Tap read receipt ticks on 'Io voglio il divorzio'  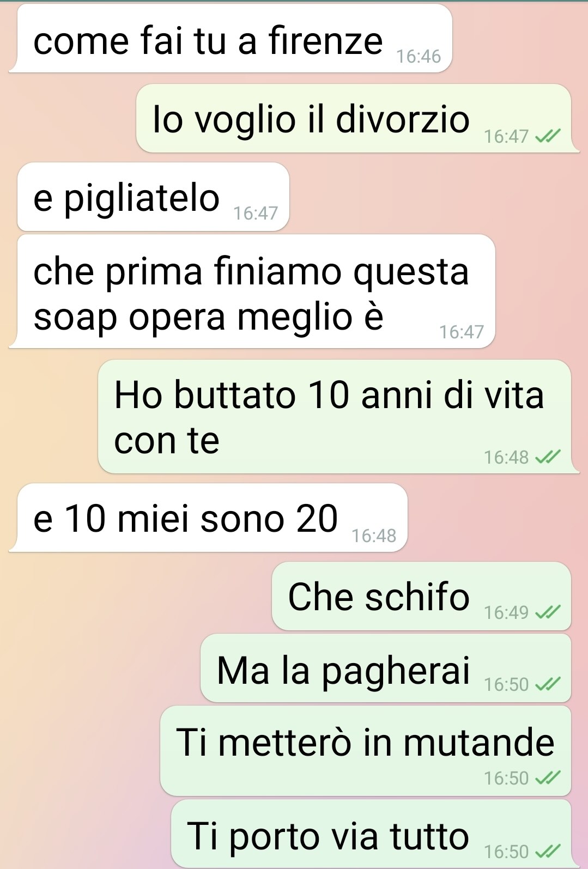tap(548, 136)
